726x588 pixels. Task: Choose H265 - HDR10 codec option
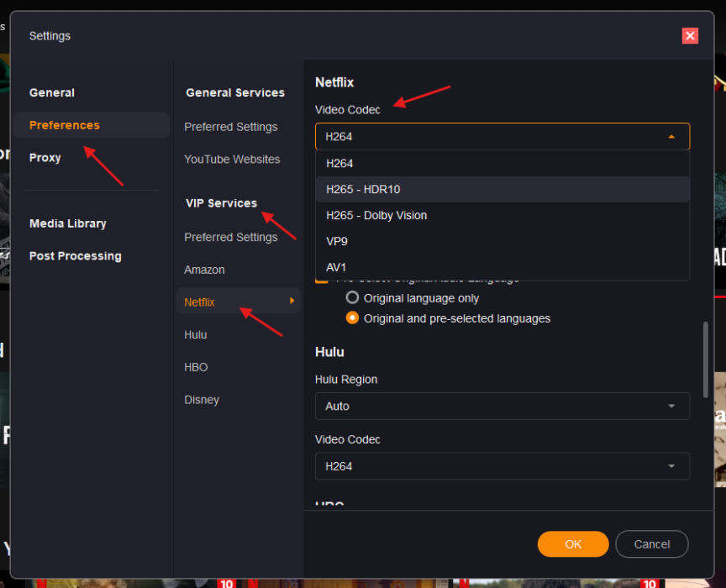(x=502, y=189)
